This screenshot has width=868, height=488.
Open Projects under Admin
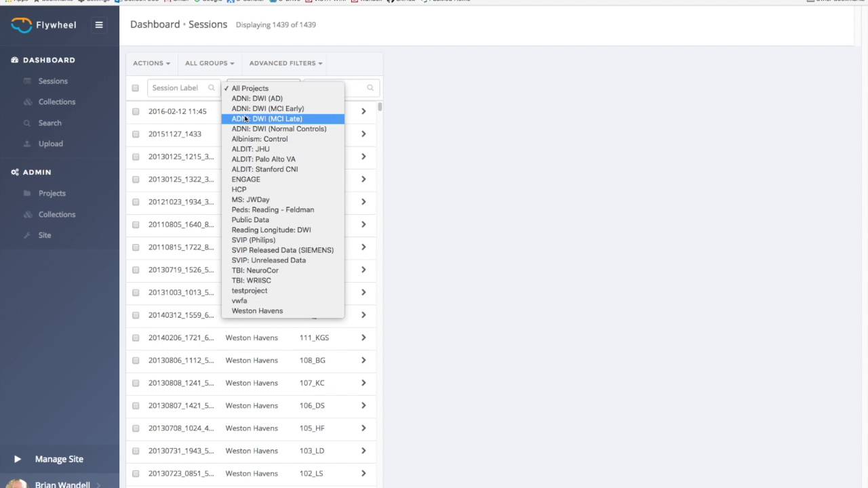(x=52, y=193)
